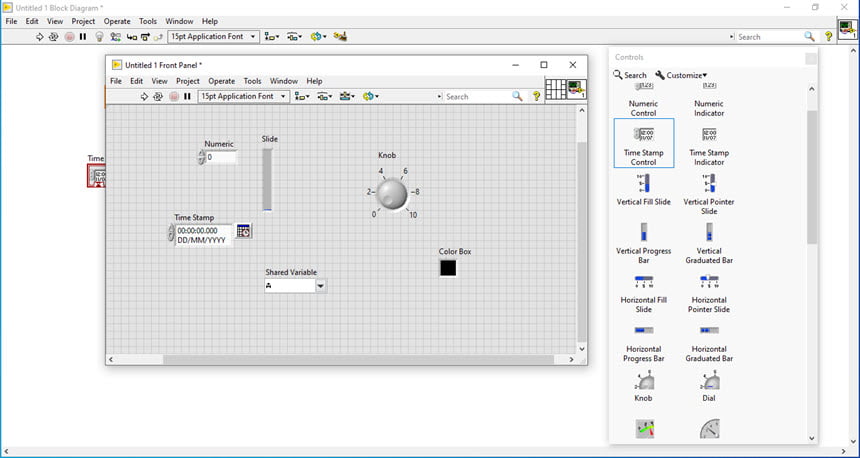Open Tools menu in Front Panel window

coord(252,81)
